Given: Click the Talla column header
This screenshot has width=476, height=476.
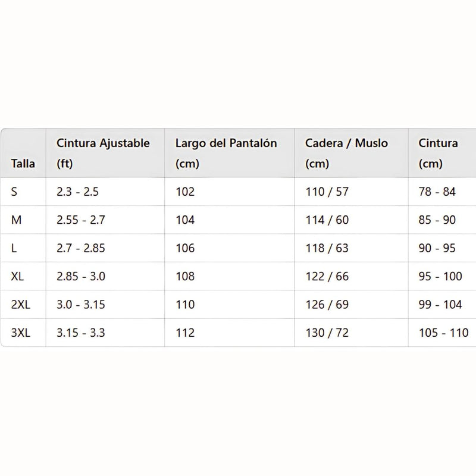Looking at the screenshot, I should pyautogui.click(x=23, y=164).
